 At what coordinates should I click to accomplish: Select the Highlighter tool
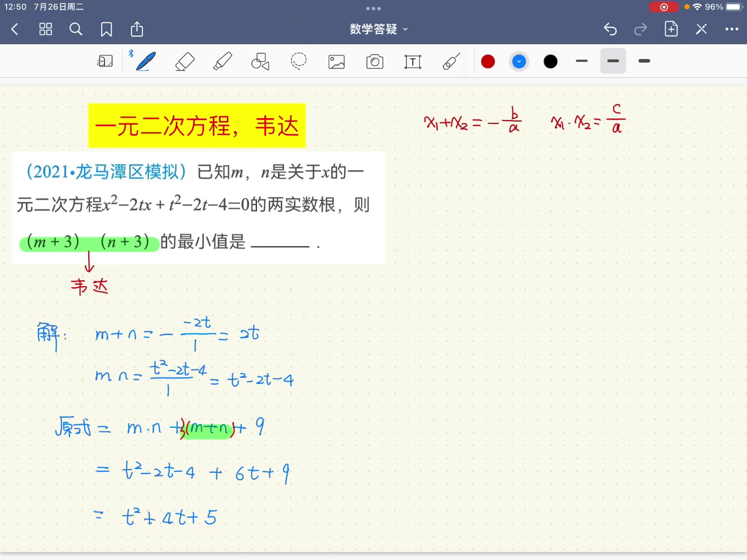tap(223, 61)
